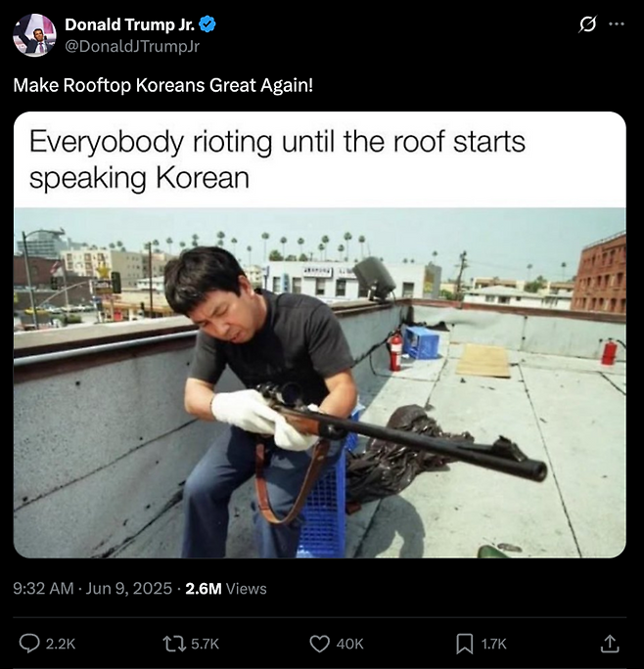Like the post with the heart icon

(319, 644)
